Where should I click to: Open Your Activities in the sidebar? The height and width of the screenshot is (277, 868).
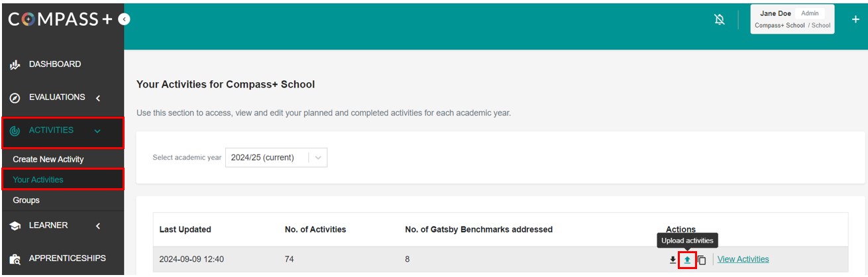(x=38, y=180)
